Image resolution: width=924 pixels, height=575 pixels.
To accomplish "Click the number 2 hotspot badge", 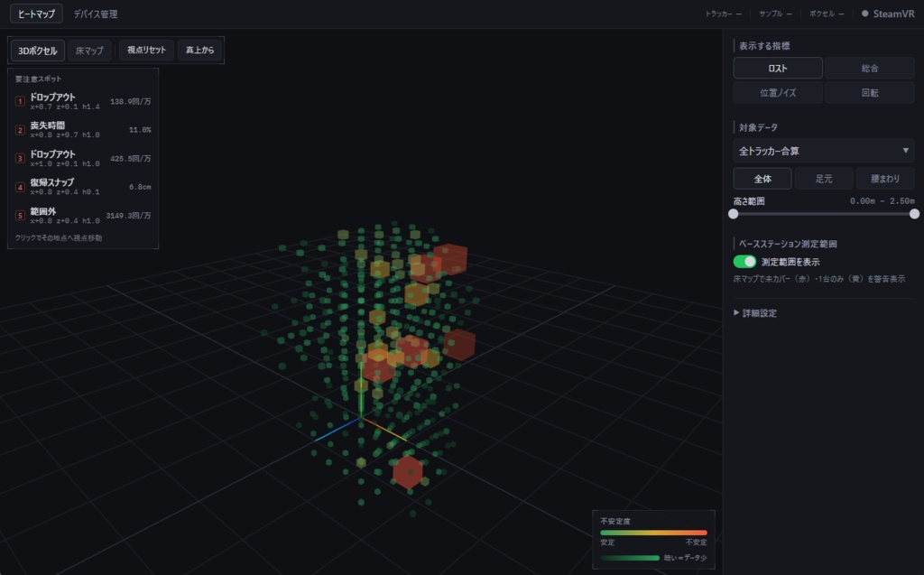I will pyautogui.click(x=20, y=130).
